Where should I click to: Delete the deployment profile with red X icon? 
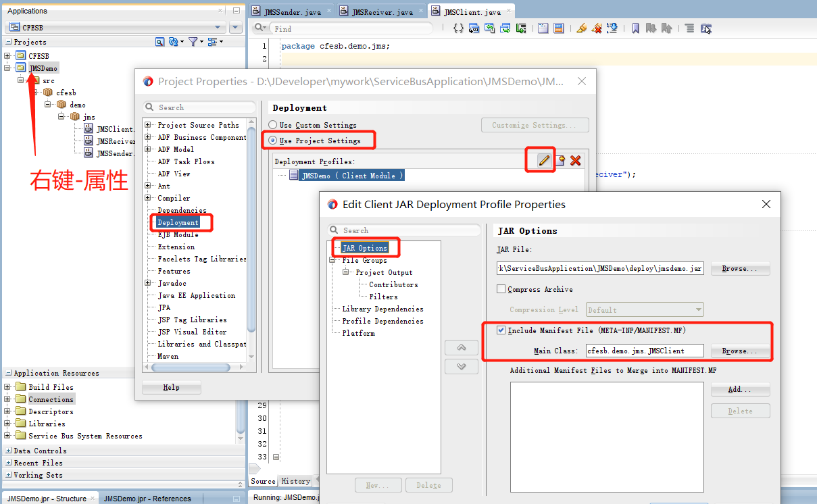[576, 160]
